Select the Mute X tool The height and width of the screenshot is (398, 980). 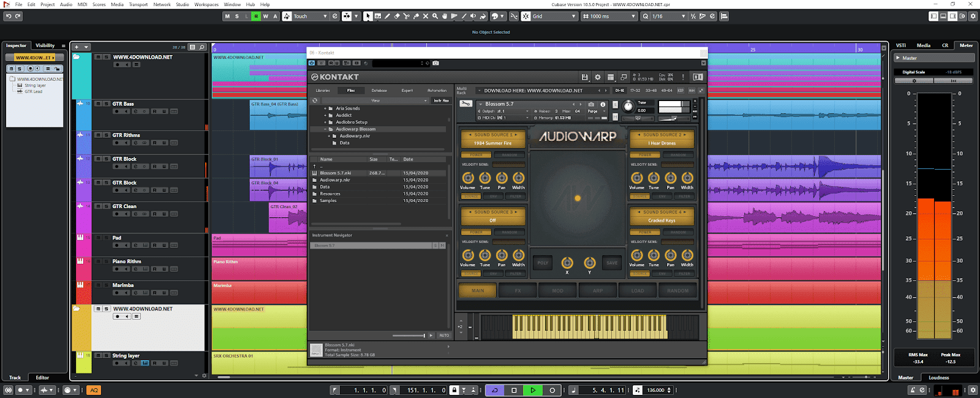tap(426, 17)
